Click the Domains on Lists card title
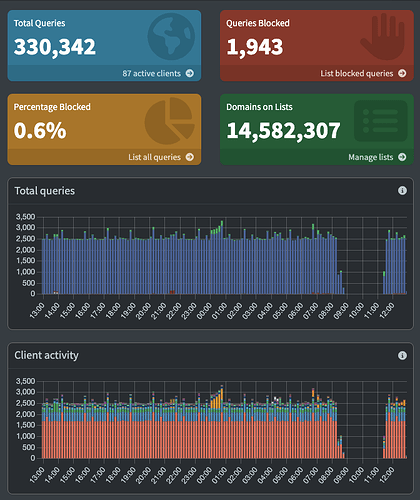Screen dimensions: 420x500 pos(259,107)
